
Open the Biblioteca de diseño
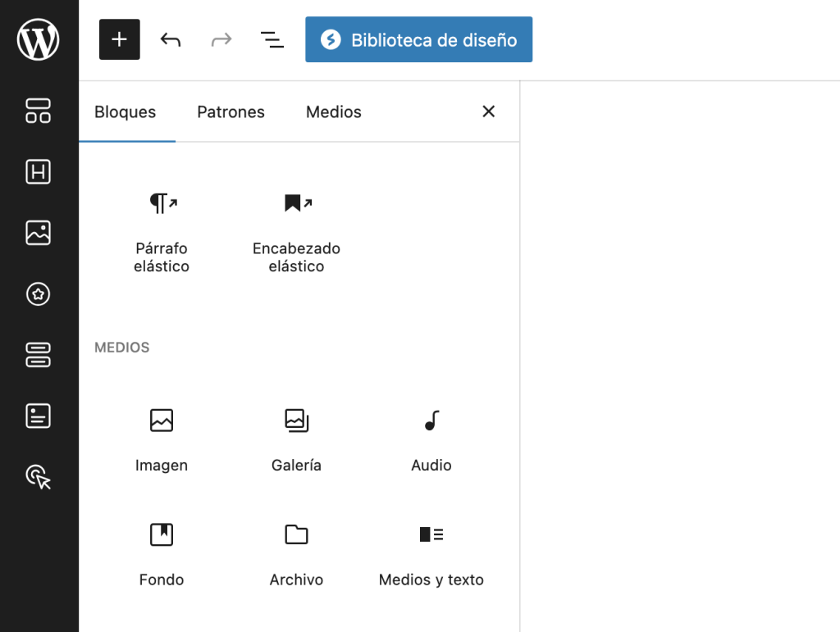[418, 39]
